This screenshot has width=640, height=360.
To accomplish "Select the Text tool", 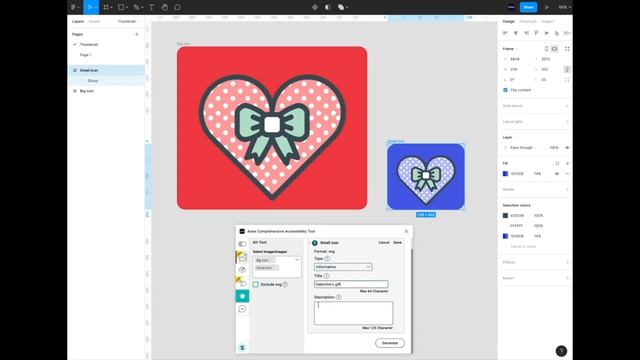I will tap(151, 7).
